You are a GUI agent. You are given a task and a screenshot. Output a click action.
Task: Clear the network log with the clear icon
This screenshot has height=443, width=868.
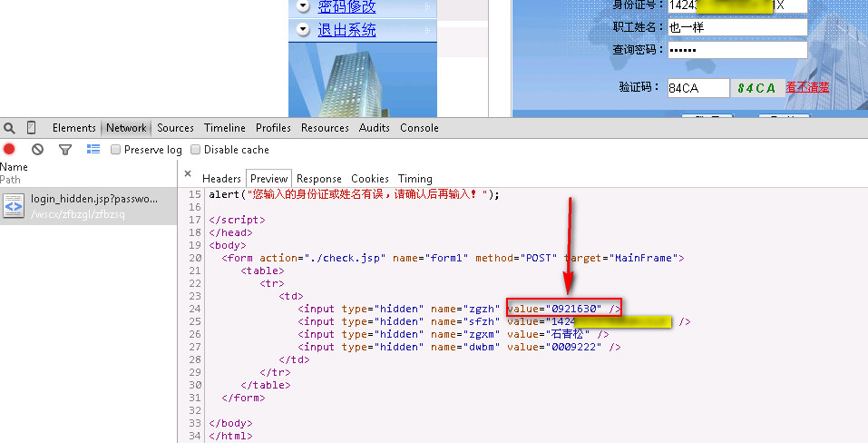(38, 149)
